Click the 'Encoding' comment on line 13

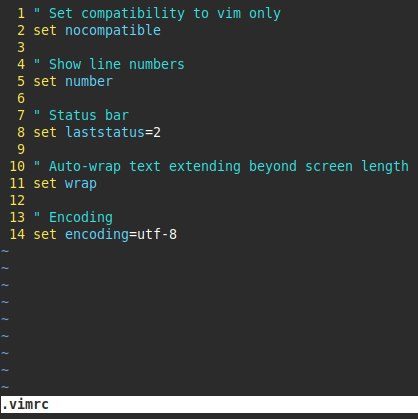coord(73,217)
